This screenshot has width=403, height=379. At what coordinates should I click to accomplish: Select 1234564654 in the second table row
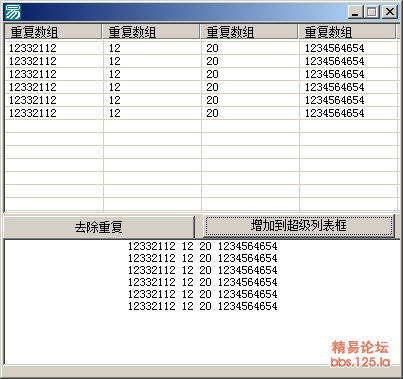click(x=334, y=61)
